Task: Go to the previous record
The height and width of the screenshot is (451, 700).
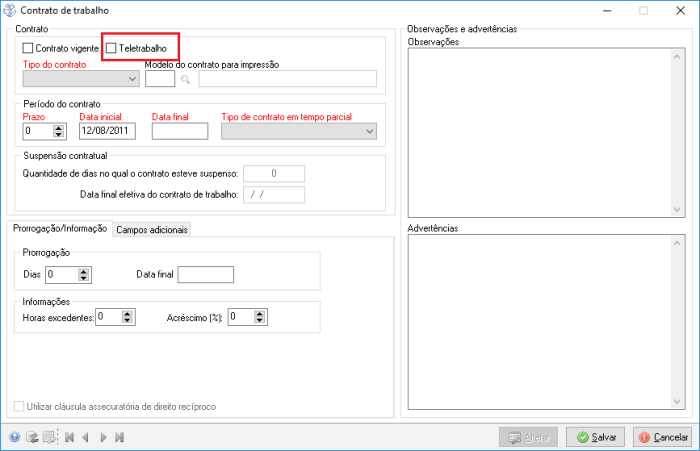Action: coord(86,437)
